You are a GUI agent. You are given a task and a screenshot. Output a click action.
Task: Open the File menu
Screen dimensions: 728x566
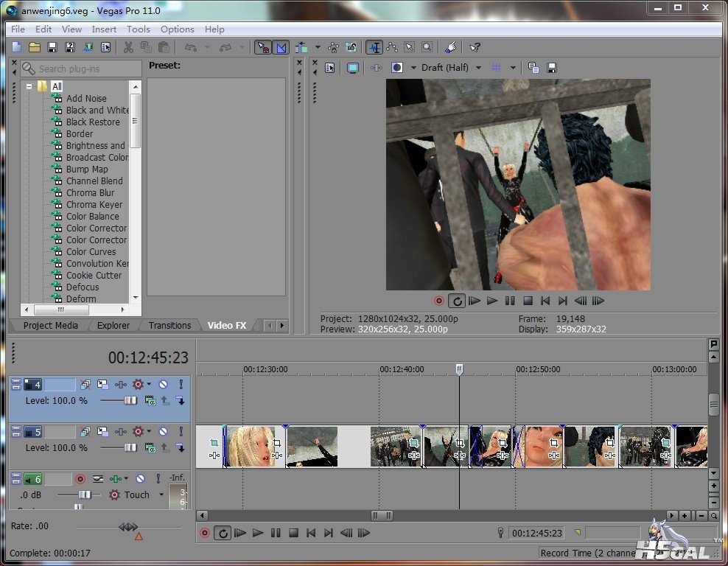18,29
